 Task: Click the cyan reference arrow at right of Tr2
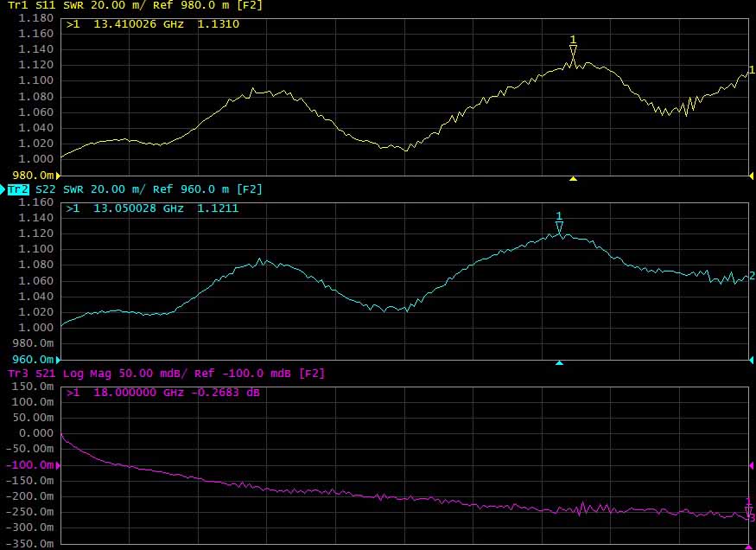point(751,359)
